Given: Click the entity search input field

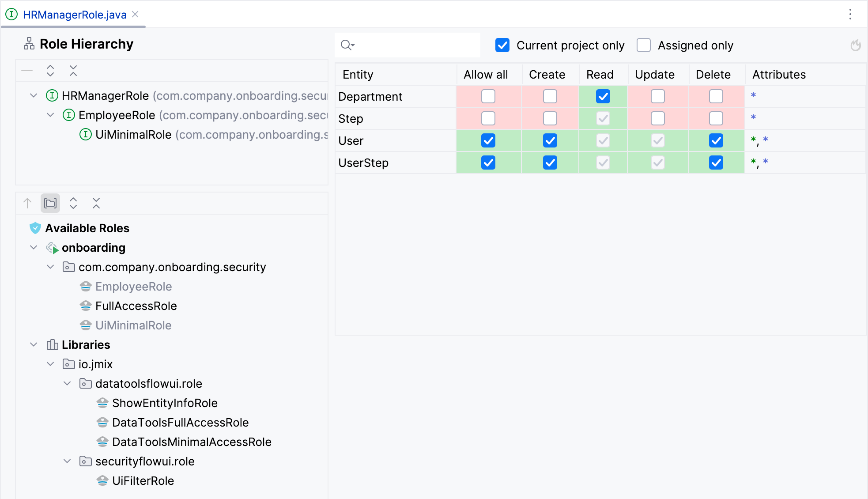Looking at the screenshot, I should [x=415, y=45].
